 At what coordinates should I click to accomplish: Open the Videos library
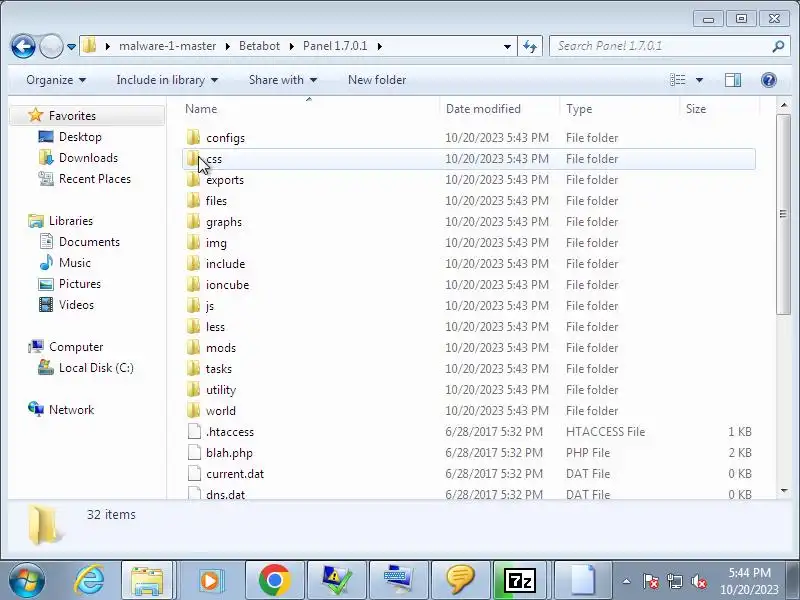point(76,305)
